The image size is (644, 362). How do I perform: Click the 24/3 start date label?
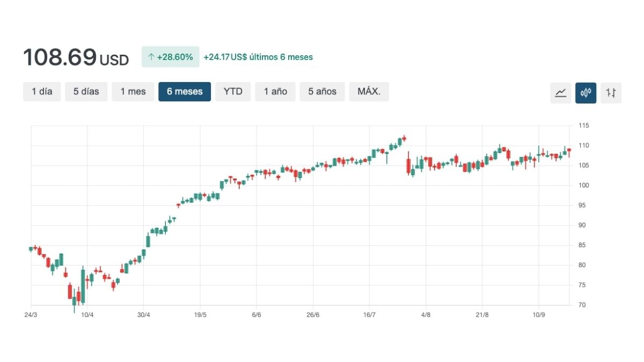31,315
